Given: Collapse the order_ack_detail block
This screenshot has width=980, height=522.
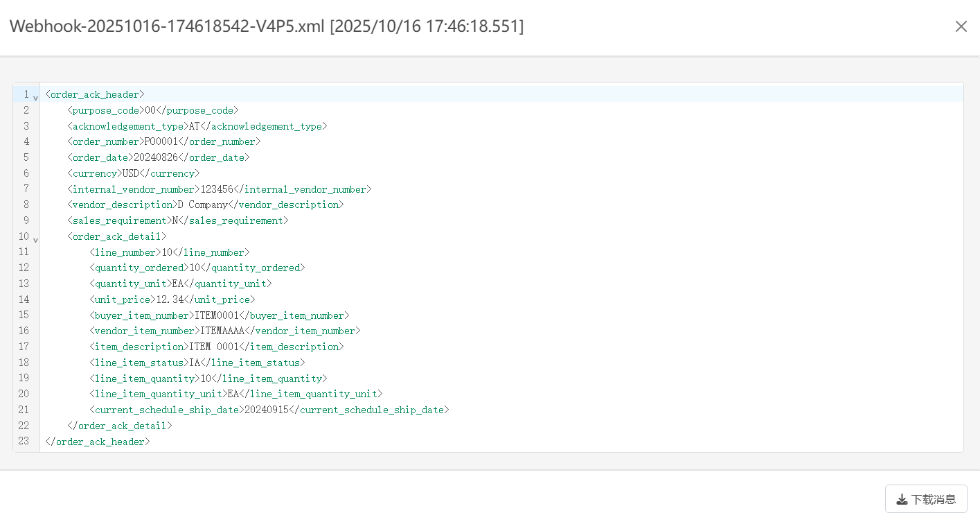Looking at the screenshot, I should coord(35,238).
